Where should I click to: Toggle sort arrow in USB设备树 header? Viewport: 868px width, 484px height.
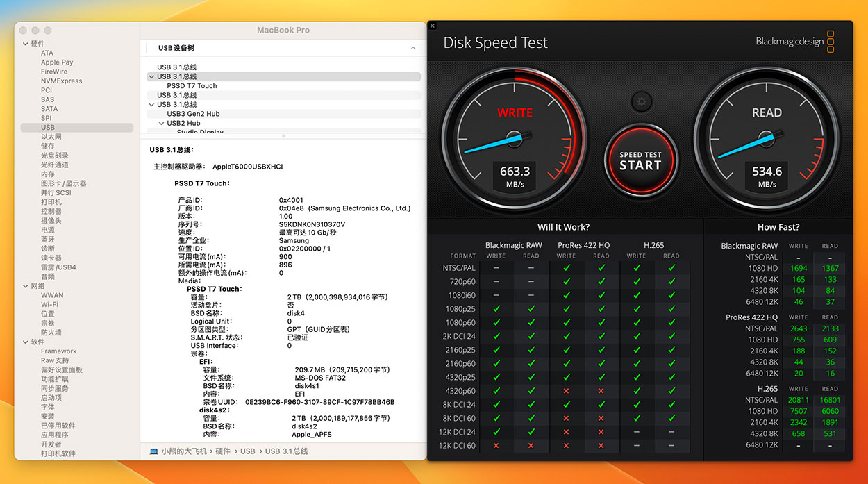(413, 48)
